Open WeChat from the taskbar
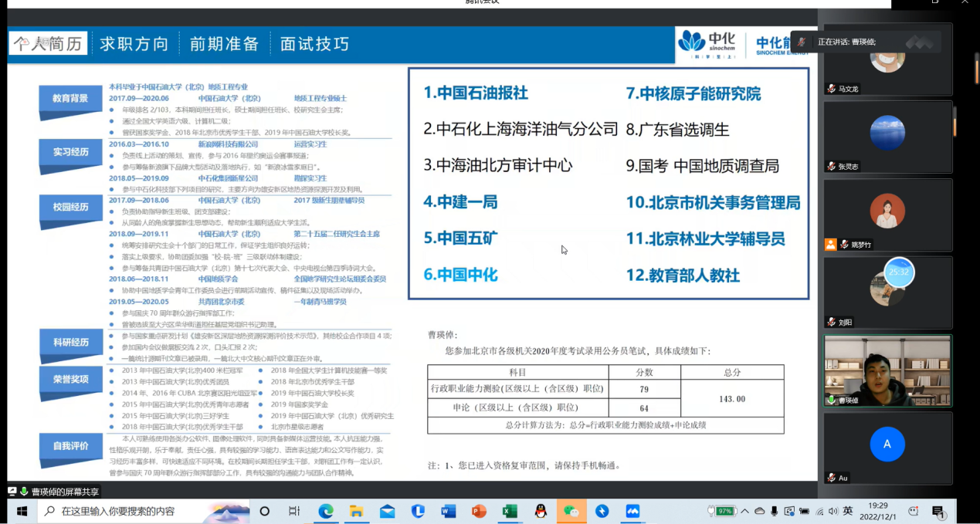The width and height of the screenshot is (980, 524). 571,511
